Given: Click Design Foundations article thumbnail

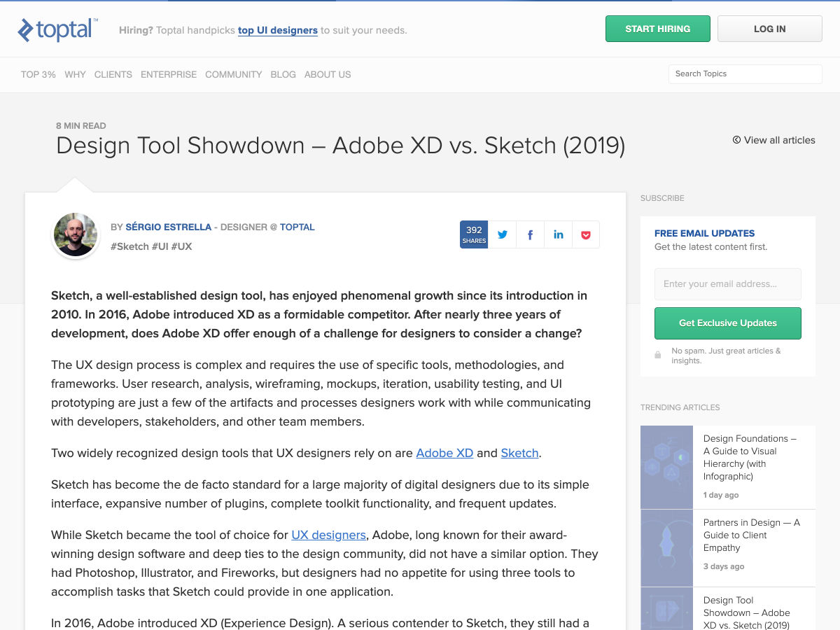Looking at the screenshot, I should (x=666, y=467).
